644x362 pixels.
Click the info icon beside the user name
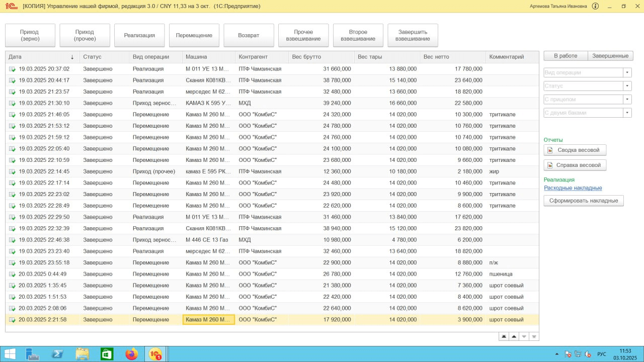pyautogui.click(x=596, y=6)
